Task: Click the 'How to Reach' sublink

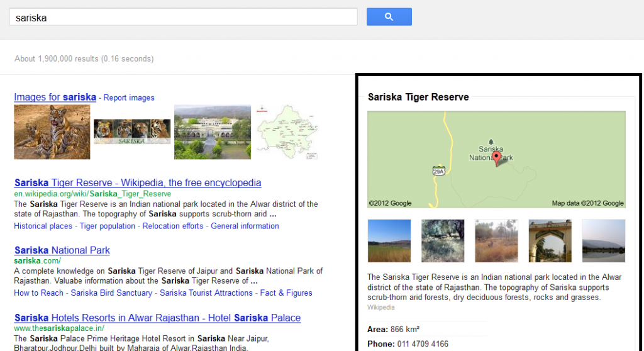Action: 38,293
